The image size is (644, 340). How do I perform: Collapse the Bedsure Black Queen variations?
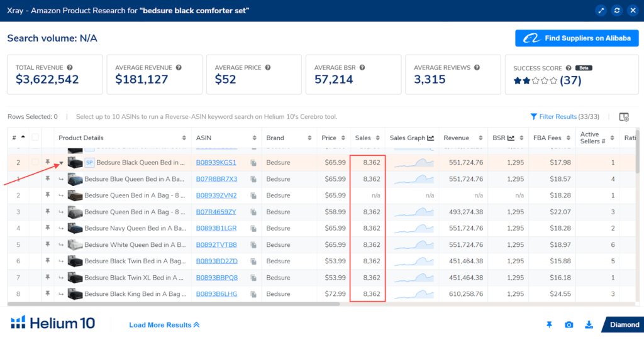click(x=62, y=163)
